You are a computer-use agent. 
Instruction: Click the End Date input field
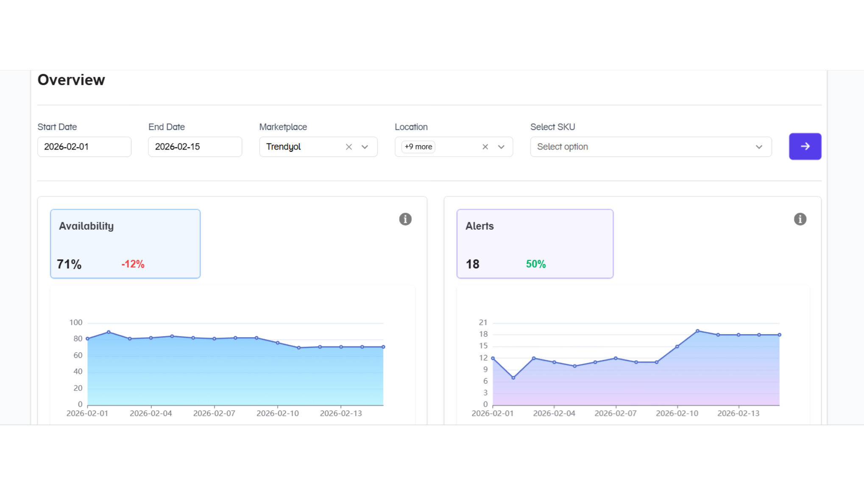(195, 147)
